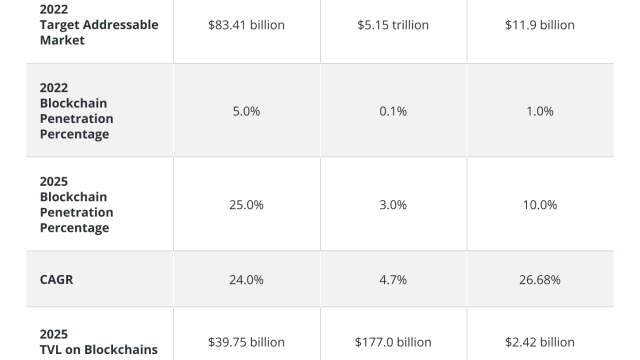Screen dimensions: 640x360
Task: Select the $83.41 billion market value cell
Action: point(246,25)
